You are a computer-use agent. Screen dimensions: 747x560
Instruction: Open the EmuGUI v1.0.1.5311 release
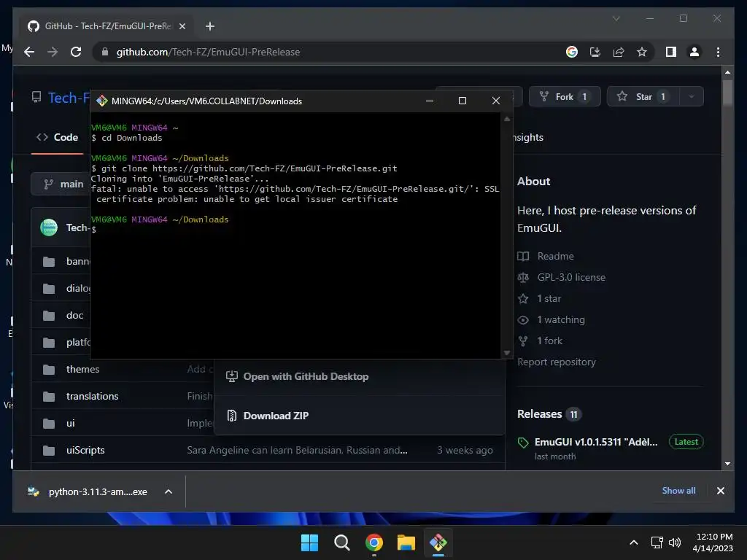click(595, 442)
